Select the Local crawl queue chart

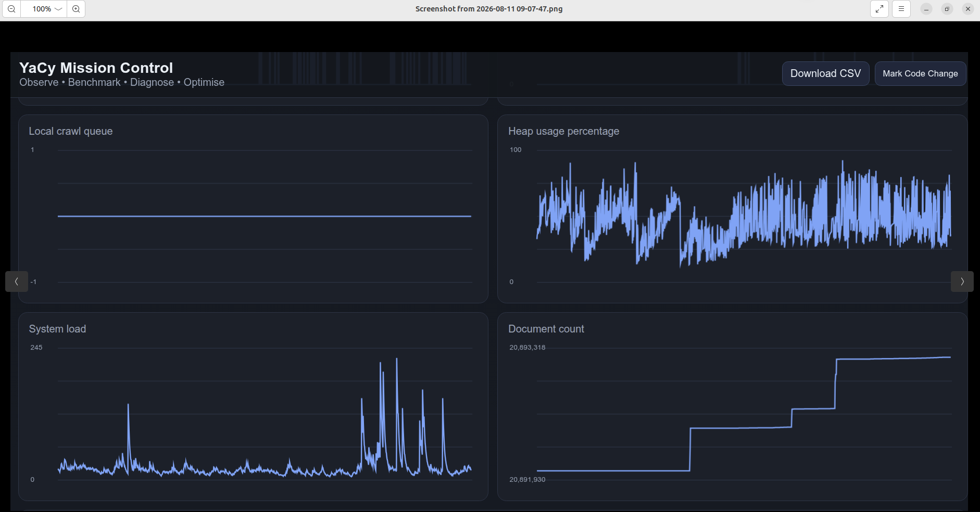[x=253, y=209]
